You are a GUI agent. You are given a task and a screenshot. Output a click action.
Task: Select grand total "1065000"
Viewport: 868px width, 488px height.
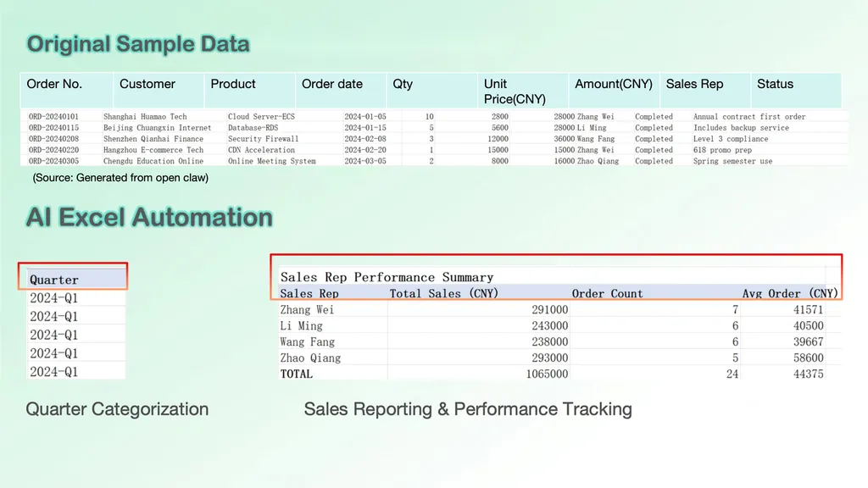point(547,374)
